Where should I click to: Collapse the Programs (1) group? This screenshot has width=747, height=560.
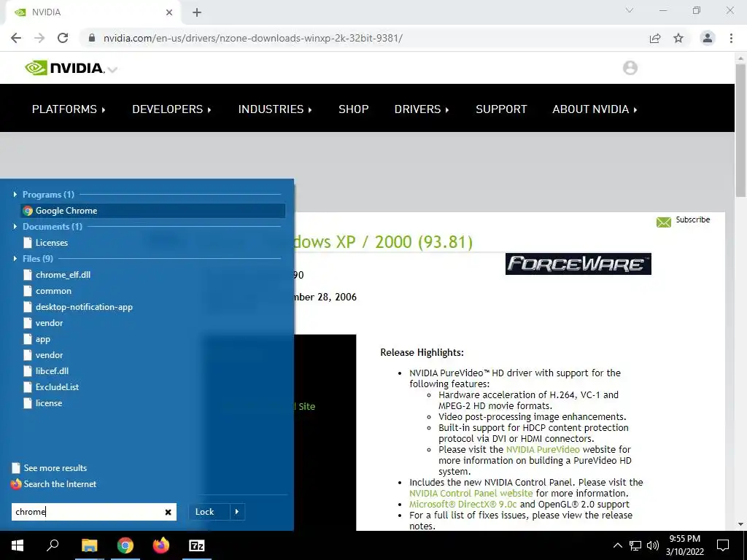coord(15,194)
